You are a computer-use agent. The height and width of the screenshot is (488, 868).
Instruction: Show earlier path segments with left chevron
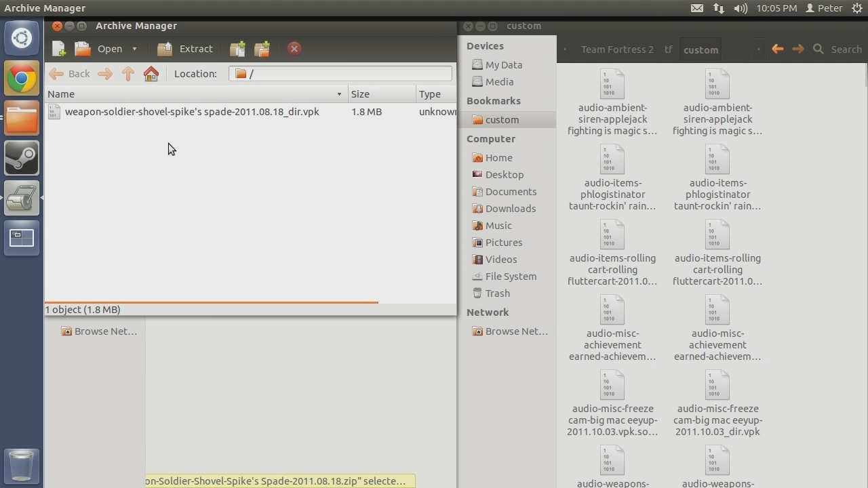point(566,49)
